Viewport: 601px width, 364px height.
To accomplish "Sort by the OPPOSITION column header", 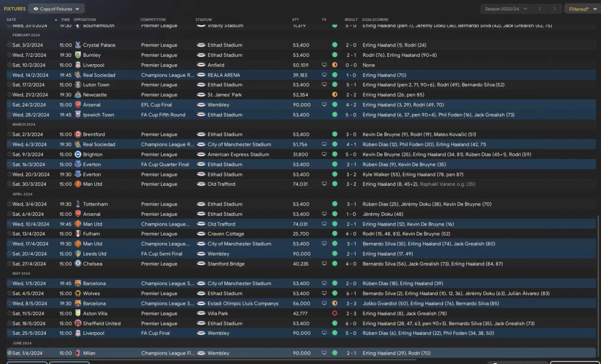I will tap(85, 20).
